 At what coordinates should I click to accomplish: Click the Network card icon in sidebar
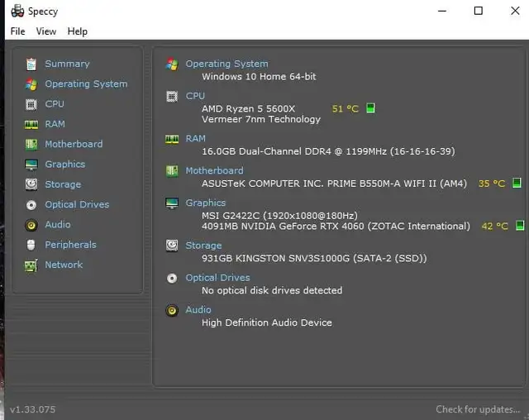31,265
